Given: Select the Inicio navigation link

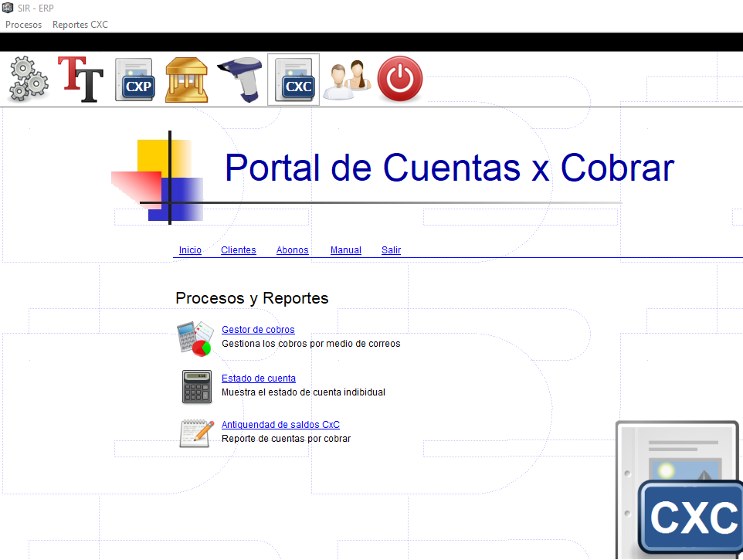Looking at the screenshot, I should pyautogui.click(x=190, y=249).
